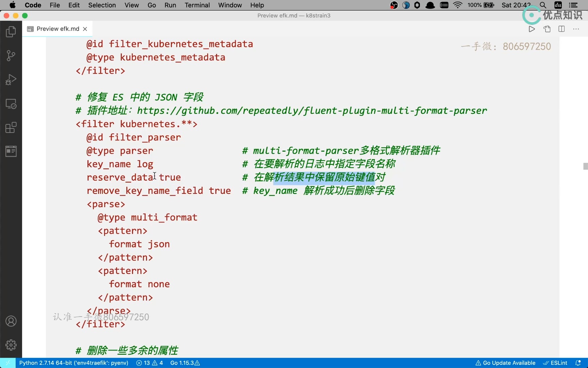Toggle ESLint status bar item
This screenshot has height=368, width=588.
(x=555, y=363)
